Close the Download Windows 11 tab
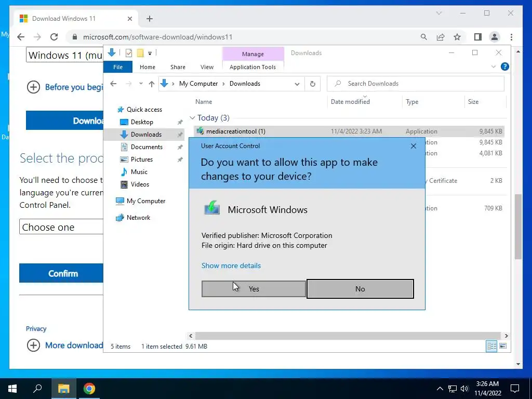532x399 pixels. [129, 19]
